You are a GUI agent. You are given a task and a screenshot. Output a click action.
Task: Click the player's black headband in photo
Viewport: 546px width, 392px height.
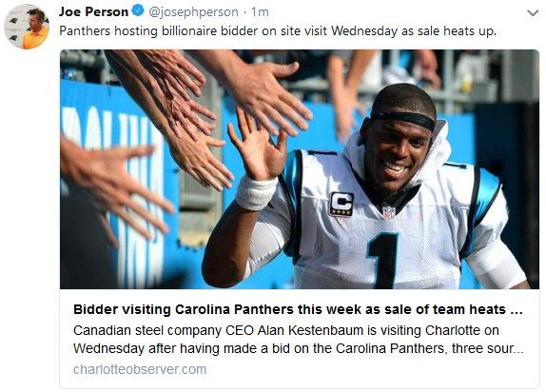tap(404, 120)
